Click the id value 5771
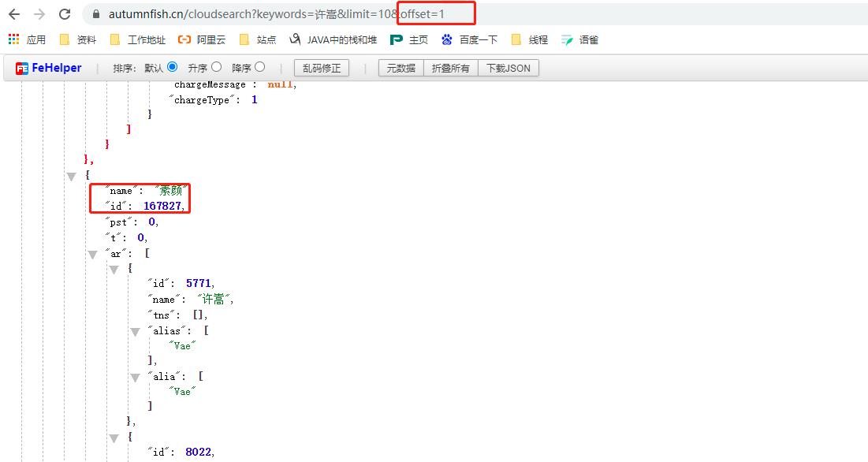This screenshot has width=868, height=462. pos(198,283)
